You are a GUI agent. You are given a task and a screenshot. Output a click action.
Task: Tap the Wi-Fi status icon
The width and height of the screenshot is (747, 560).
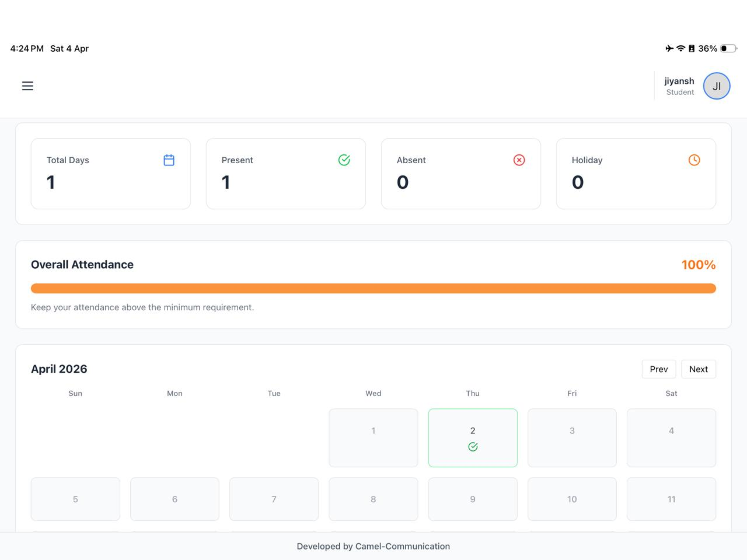(681, 49)
